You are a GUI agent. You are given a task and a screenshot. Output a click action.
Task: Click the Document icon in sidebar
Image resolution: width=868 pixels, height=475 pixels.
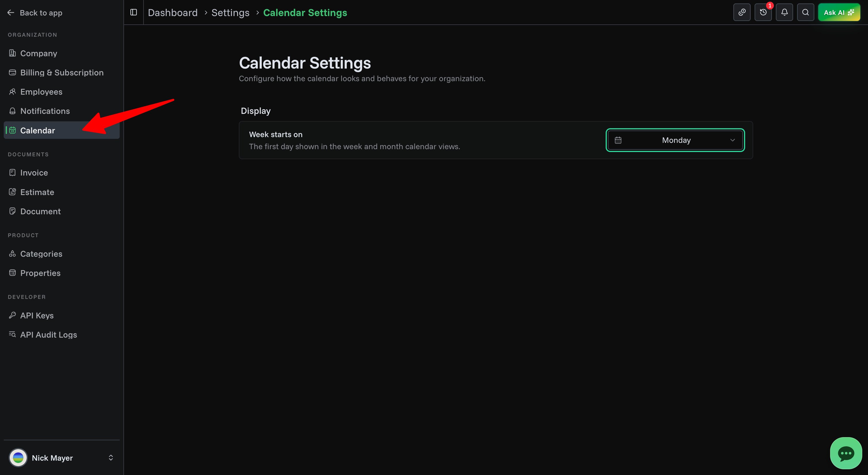(x=12, y=211)
